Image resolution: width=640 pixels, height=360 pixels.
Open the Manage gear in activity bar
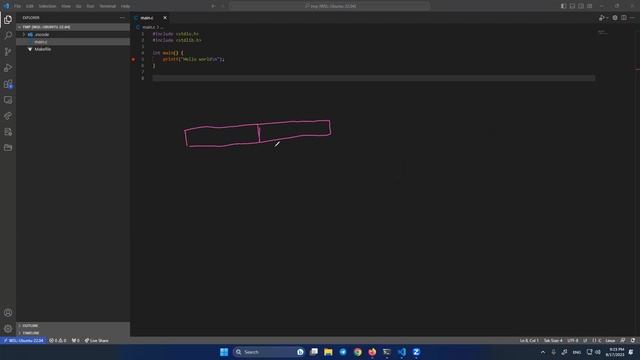click(8, 329)
